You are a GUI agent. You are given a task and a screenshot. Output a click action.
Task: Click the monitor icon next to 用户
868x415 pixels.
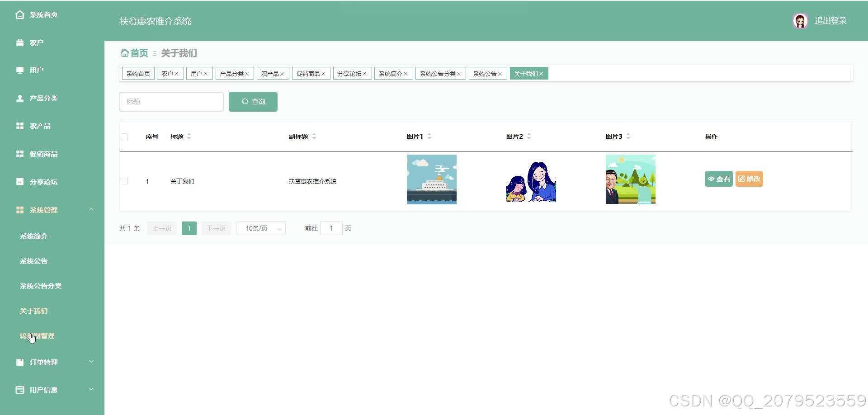click(x=20, y=70)
